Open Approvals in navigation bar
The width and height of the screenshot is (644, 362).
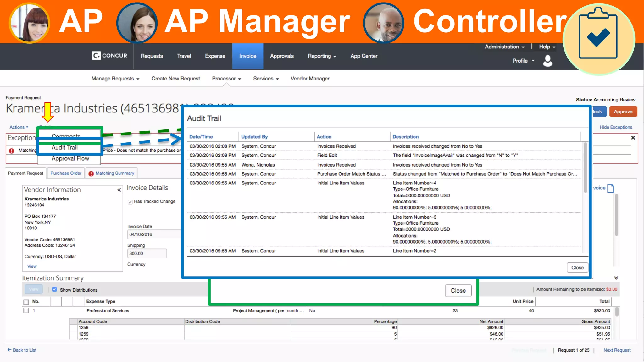coord(282,56)
